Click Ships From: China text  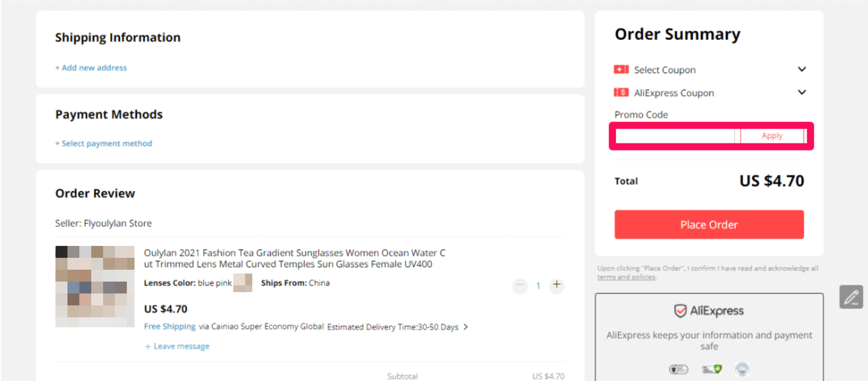(295, 283)
